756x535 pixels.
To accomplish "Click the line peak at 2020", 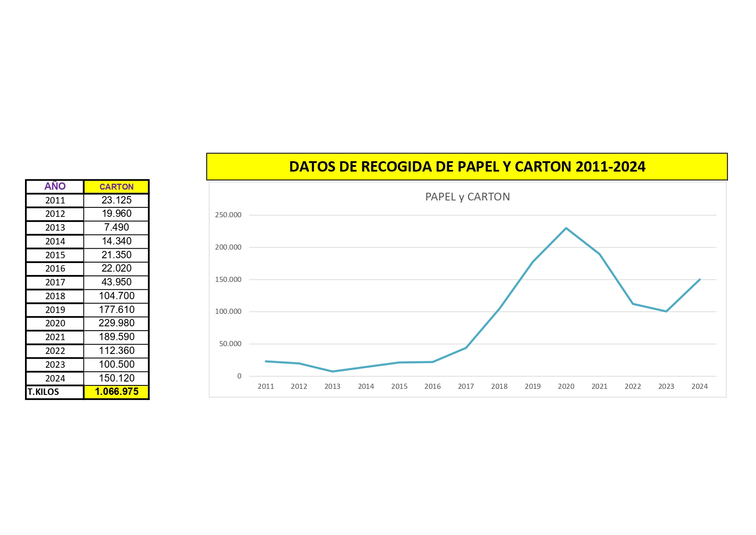I will [x=566, y=228].
